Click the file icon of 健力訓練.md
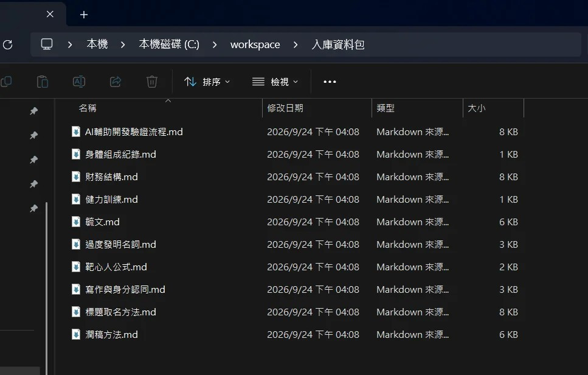Screen dimensions: 588x375 click(76, 199)
